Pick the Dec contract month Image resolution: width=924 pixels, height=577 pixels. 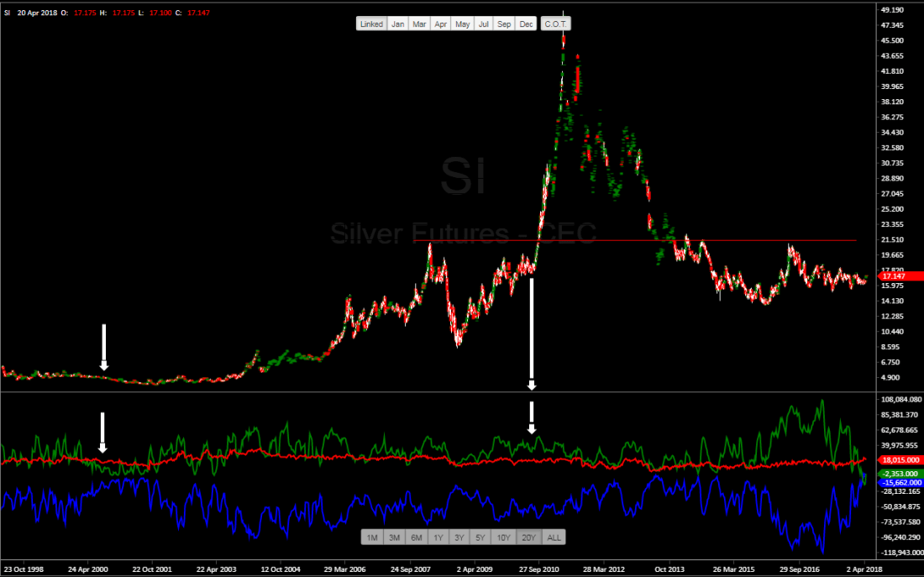tap(526, 24)
